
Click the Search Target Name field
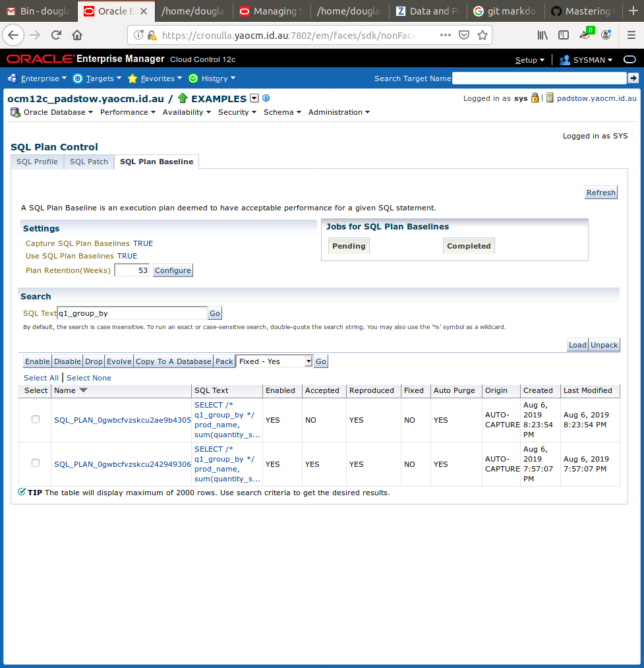(539, 78)
